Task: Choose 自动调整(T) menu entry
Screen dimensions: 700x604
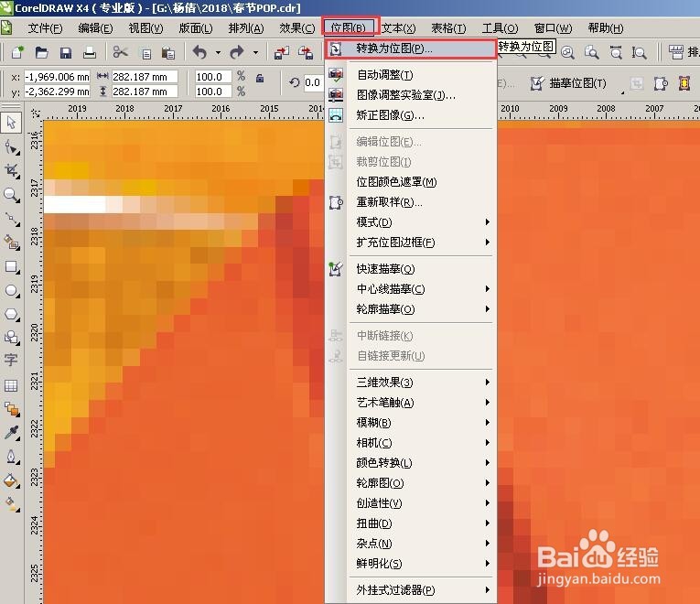Action: click(x=411, y=74)
